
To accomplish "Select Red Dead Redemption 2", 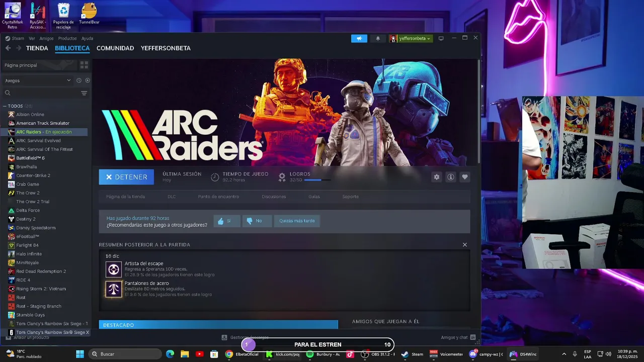I will pyautogui.click(x=41, y=271).
